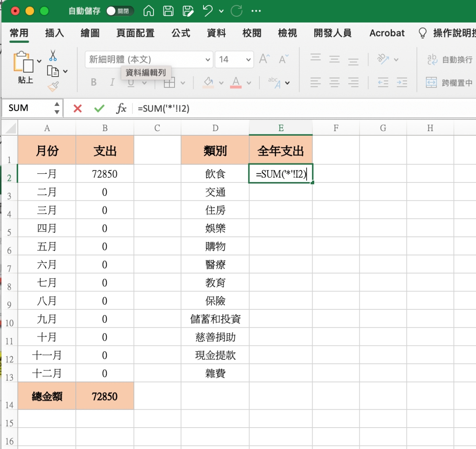Expand the font size dropdown showing 14

[x=248, y=60]
